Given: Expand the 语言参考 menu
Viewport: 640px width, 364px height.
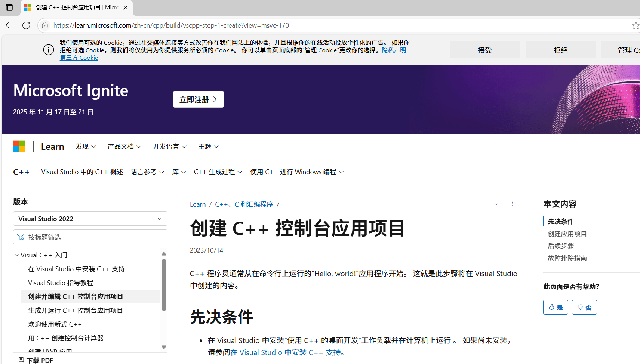Looking at the screenshot, I should click(148, 172).
